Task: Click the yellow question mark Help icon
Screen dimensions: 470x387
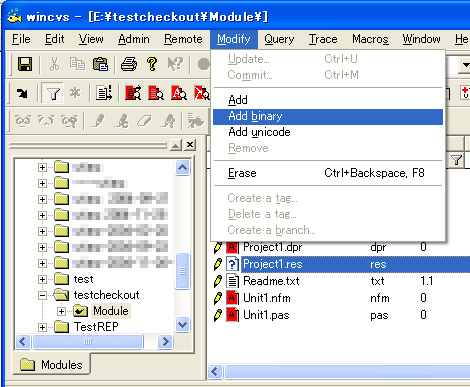Action: point(152,64)
